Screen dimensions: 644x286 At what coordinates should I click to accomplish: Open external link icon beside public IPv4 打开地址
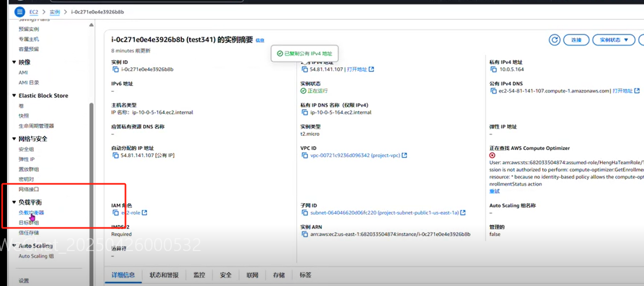pos(372,69)
